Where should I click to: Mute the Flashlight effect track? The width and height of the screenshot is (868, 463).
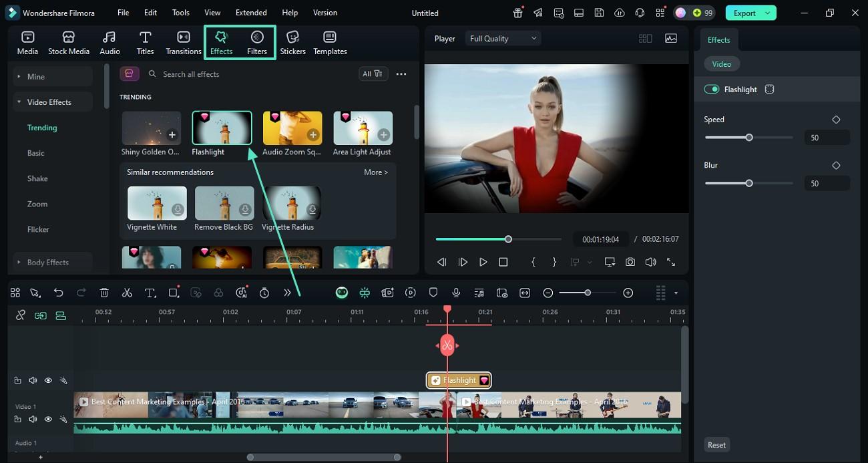coord(33,381)
